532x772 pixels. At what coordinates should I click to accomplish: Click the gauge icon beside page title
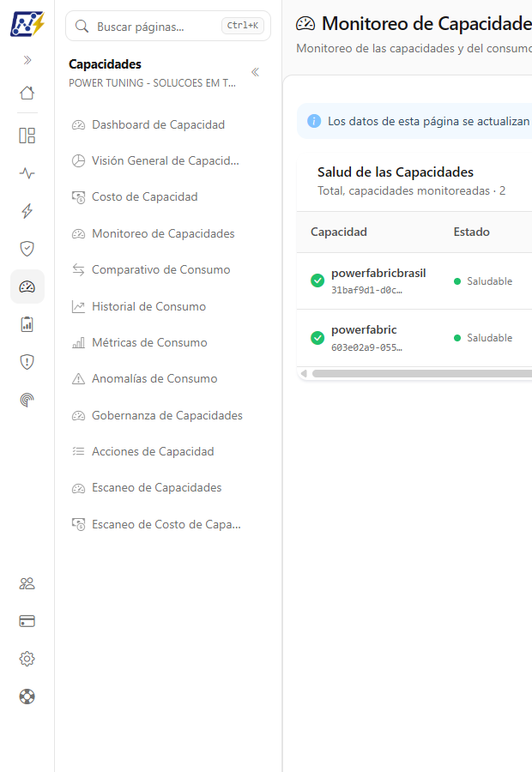(x=305, y=24)
